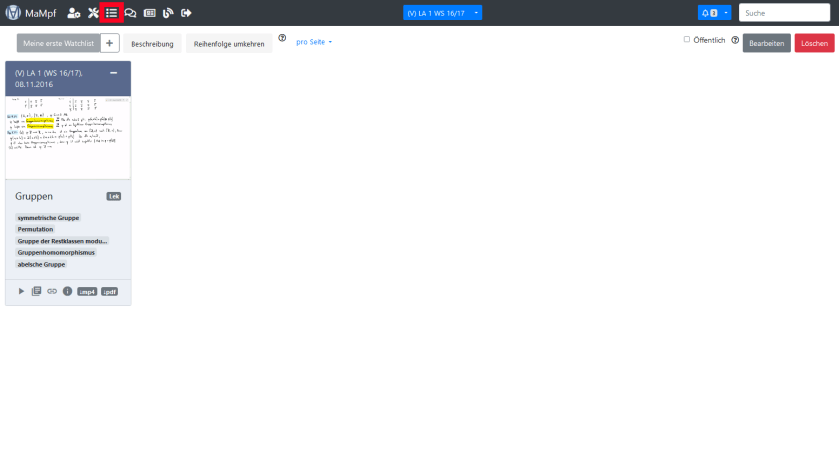839x452 pixels.
Task: Open the watchlist list icon in navbar
Action: 111,13
